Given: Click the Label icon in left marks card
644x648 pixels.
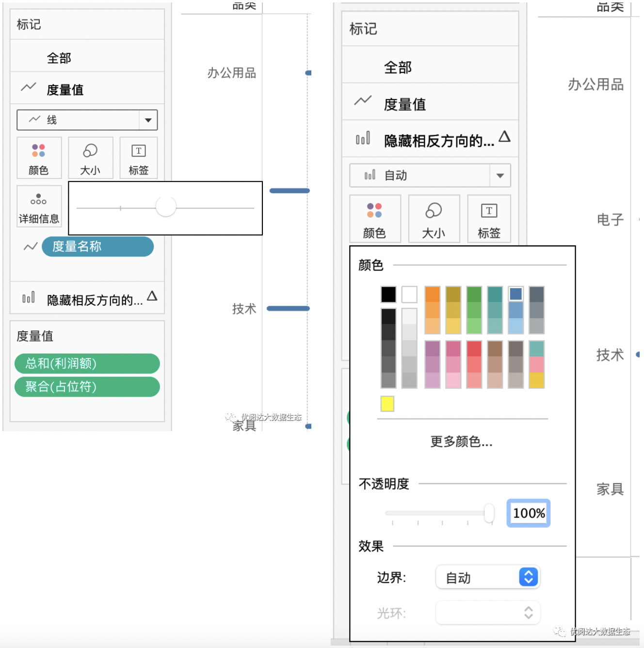Looking at the screenshot, I should (x=138, y=158).
